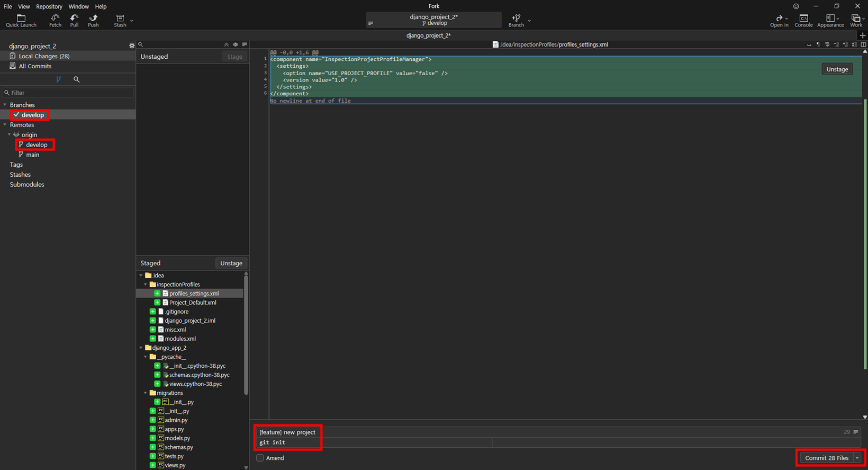Image resolution: width=868 pixels, height=470 pixels.
Task: Click the green plus on .gitignore row
Action: tap(152, 312)
